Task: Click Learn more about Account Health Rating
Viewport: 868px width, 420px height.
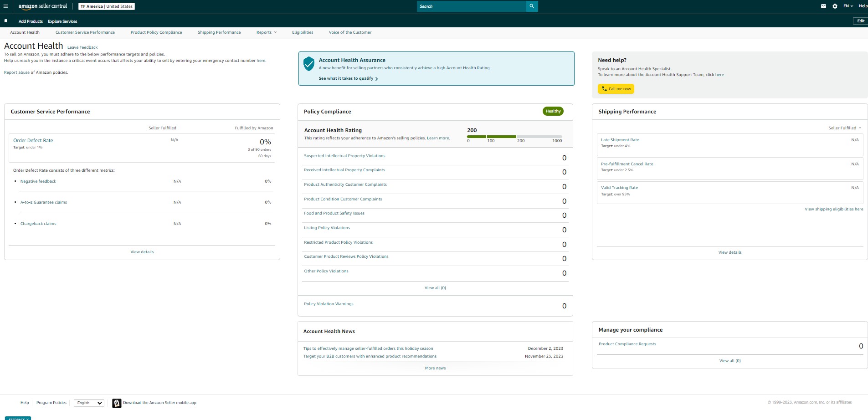Action: point(438,138)
